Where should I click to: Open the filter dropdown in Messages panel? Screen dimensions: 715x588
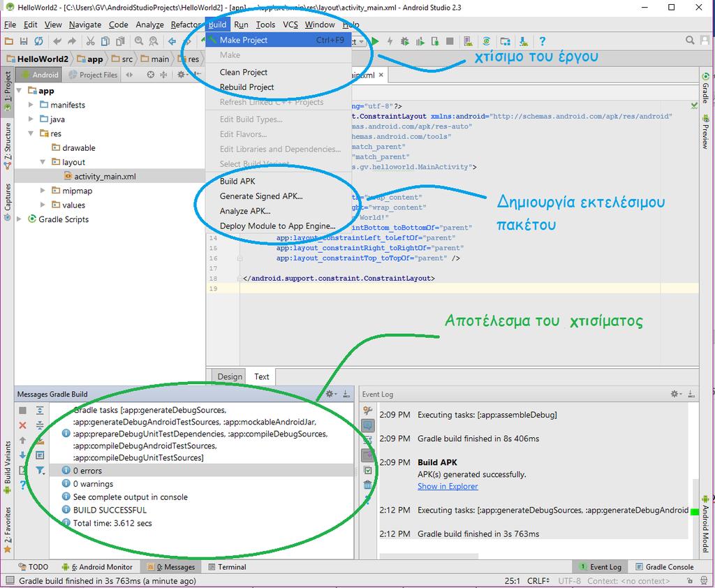click(40, 470)
